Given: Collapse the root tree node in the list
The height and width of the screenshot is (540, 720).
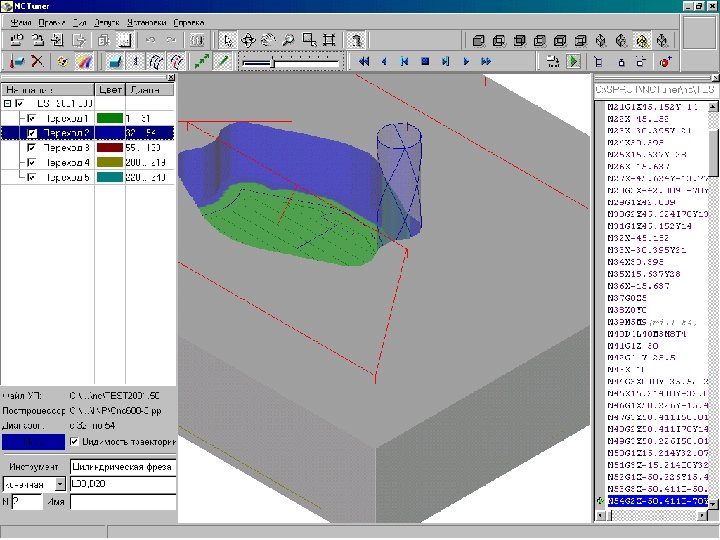Looking at the screenshot, I should 8,103.
